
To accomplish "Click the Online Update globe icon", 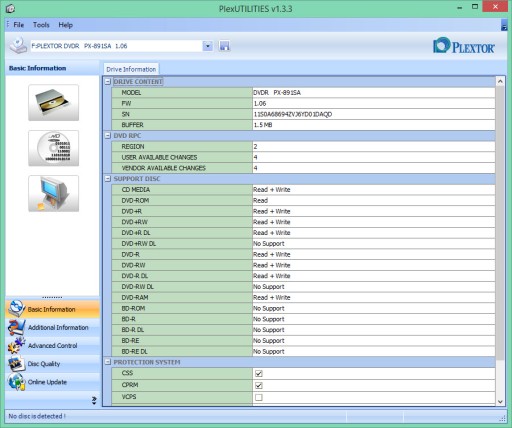I will [x=16, y=382].
